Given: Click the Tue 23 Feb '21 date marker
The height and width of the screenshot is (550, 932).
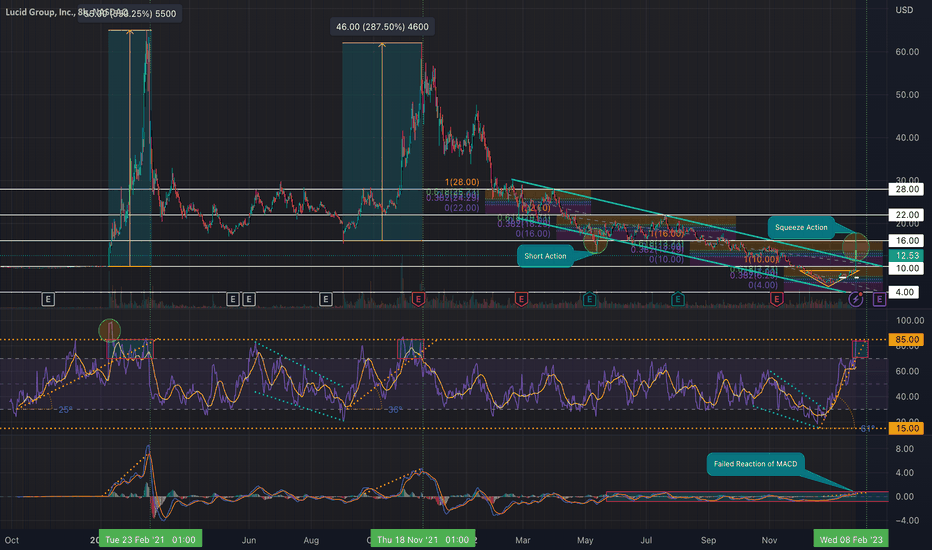Looking at the screenshot, I should pyautogui.click(x=150, y=539).
